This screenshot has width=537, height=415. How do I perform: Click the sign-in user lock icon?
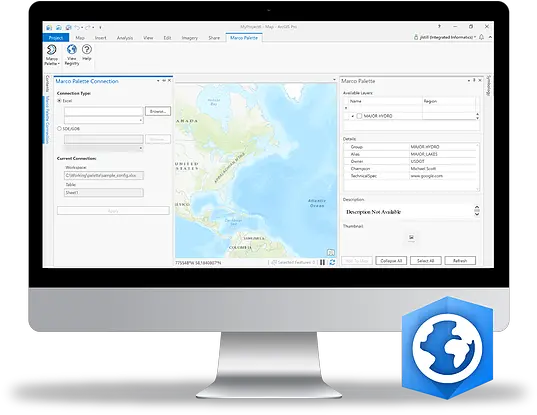click(416, 37)
